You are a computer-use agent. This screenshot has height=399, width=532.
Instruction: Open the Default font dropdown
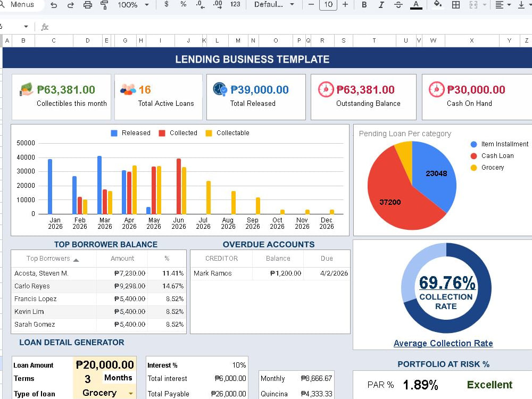tap(274, 5)
